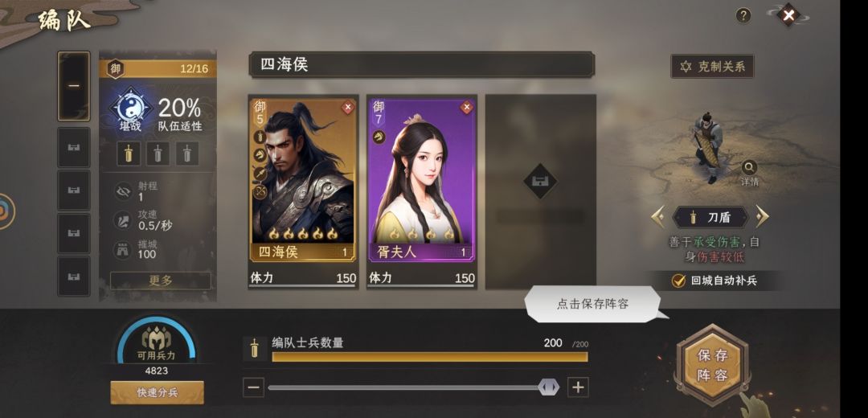Toggle 回城自动补兵 checkbox
This screenshot has width=868, height=418.
click(x=678, y=281)
